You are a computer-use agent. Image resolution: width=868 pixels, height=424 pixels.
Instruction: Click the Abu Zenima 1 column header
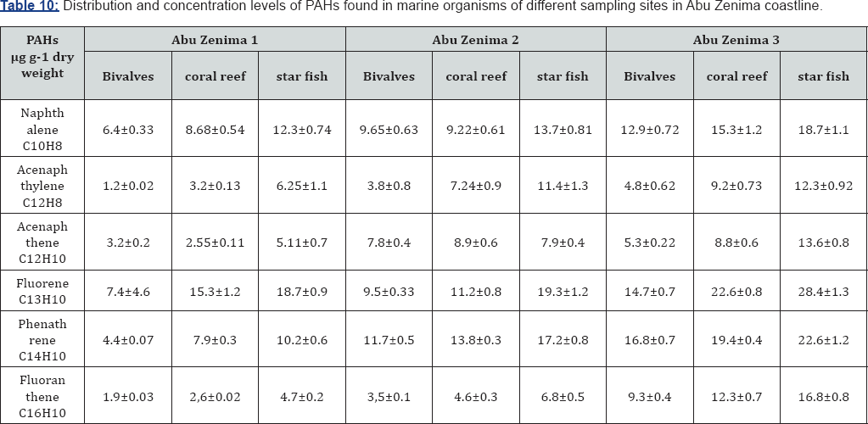tap(215, 39)
